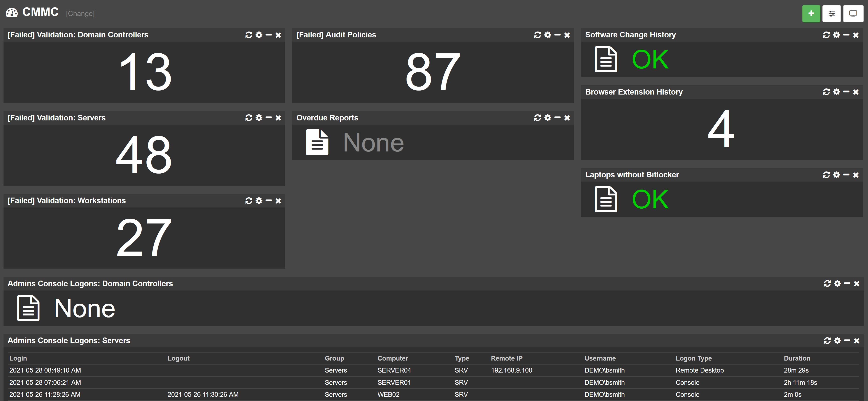The width and height of the screenshot is (868, 401).
Task: Sort logons table by Login column
Action: click(18, 358)
